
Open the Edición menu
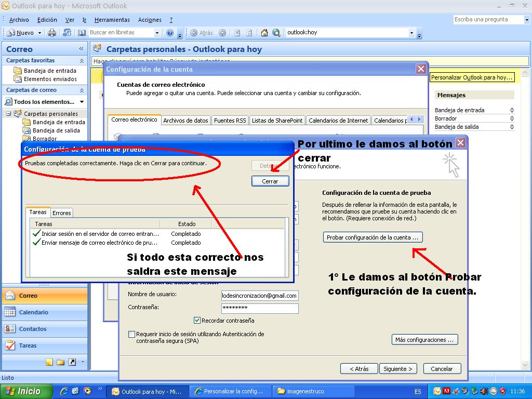click(x=47, y=20)
